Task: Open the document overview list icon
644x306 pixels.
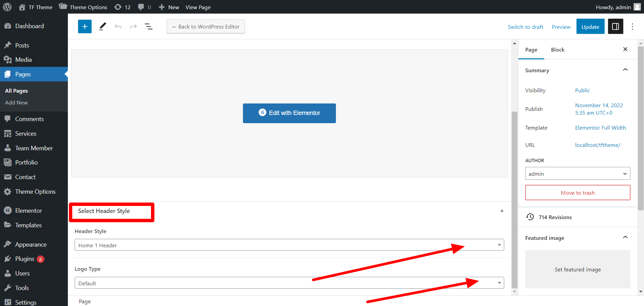Action: pyautogui.click(x=149, y=26)
